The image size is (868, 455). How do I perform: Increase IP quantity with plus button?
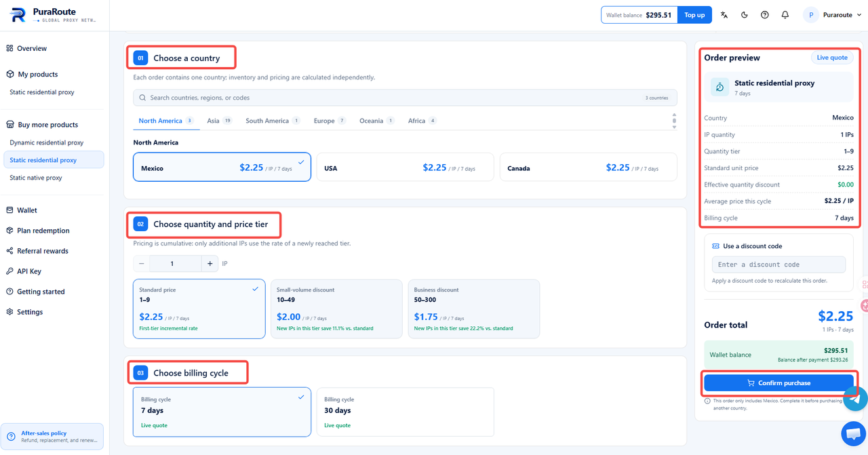[210, 263]
